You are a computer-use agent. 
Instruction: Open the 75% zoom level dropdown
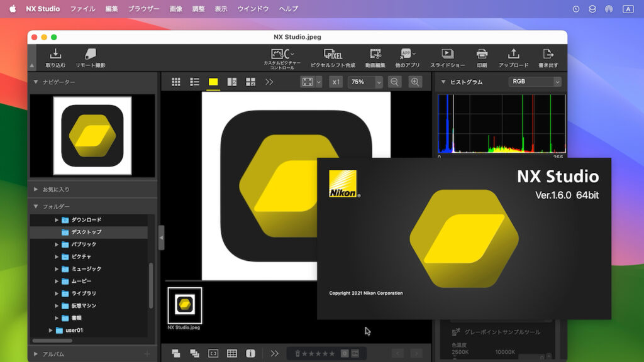(365, 82)
